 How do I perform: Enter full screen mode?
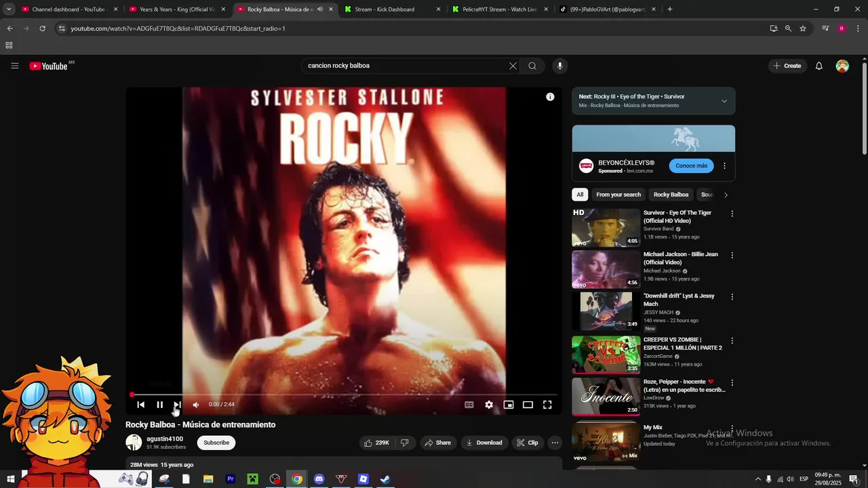point(547,405)
